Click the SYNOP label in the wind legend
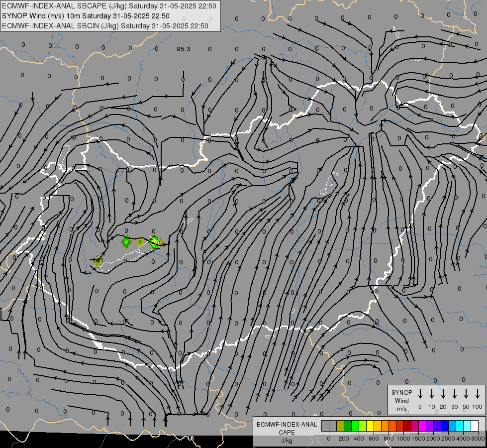Image resolution: width=487 pixels, height=448 pixels. coord(401,392)
